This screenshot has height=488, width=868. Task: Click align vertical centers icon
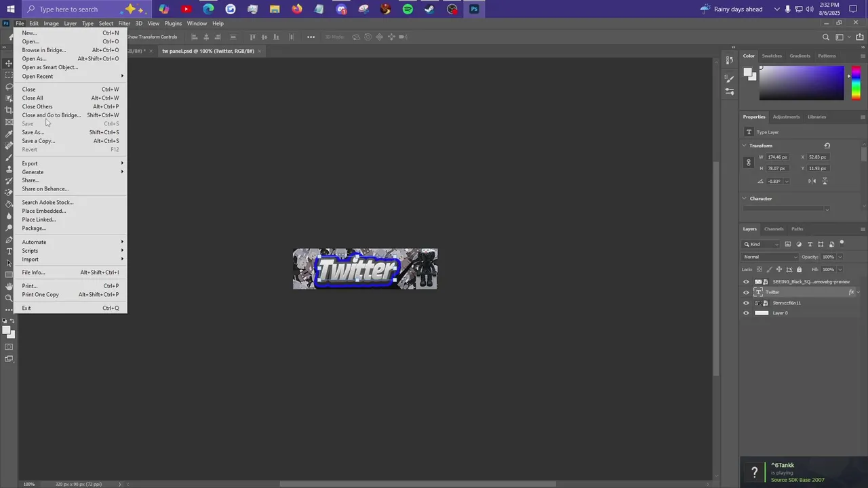tap(266, 37)
